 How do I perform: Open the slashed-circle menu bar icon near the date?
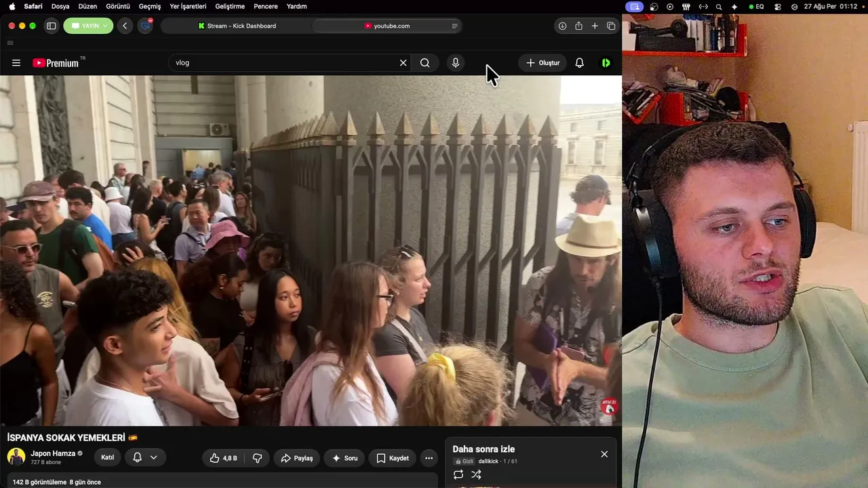795,6
